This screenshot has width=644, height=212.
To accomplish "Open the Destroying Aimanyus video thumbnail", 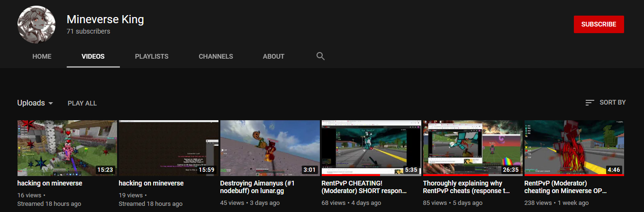I will tap(270, 148).
